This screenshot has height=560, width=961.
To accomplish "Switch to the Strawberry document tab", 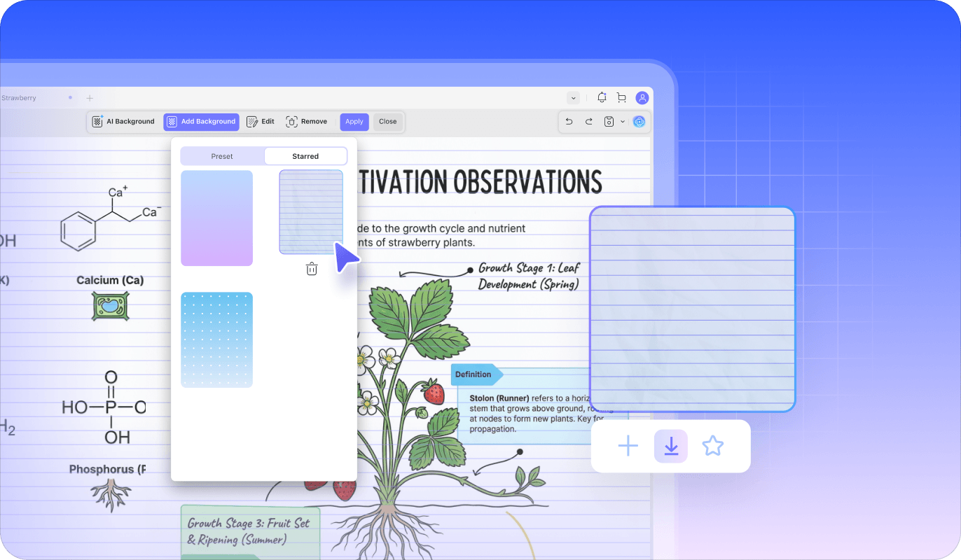I will pyautogui.click(x=18, y=98).
